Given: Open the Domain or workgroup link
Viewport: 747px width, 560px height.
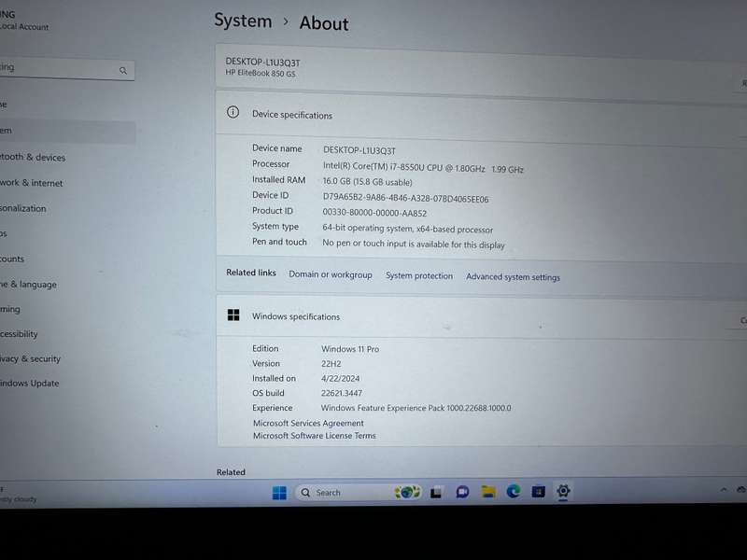Looking at the screenshot, I should [331, 274].
